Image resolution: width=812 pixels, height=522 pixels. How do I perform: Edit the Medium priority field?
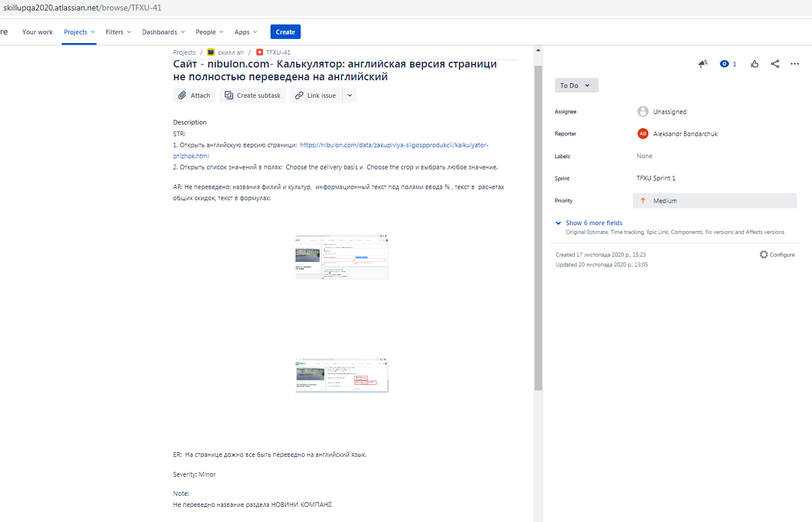[x=715, y=201]
